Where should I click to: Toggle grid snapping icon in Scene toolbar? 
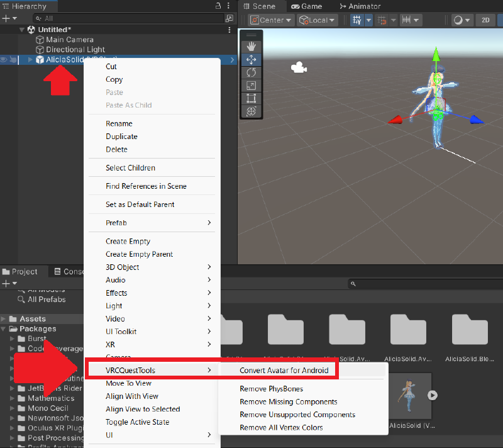pos(357,20)
